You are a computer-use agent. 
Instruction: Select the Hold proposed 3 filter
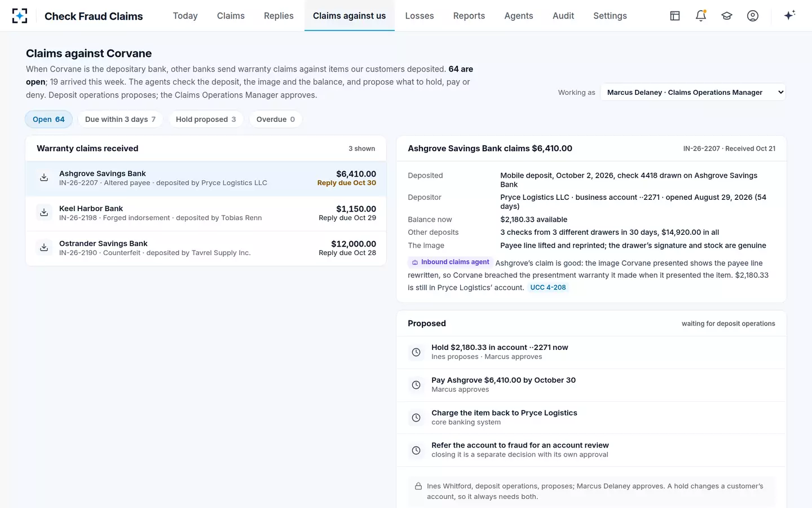(x=206, y=119)
